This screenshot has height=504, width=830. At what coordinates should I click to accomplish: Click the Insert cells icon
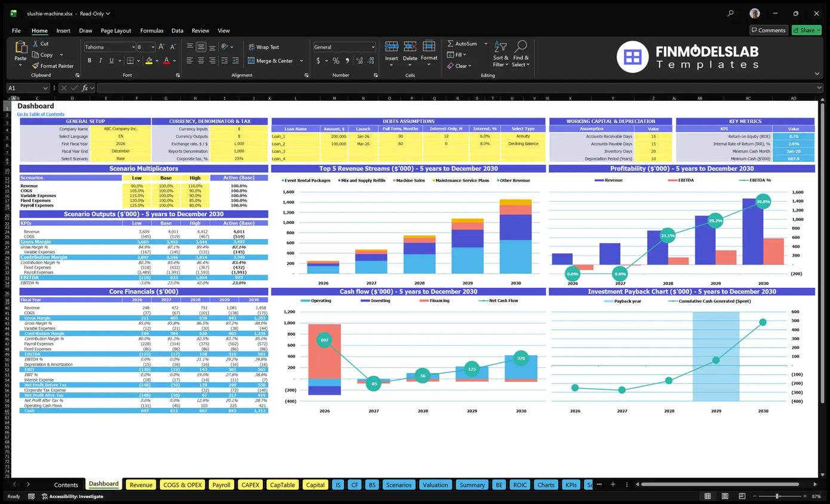[392, 47]
